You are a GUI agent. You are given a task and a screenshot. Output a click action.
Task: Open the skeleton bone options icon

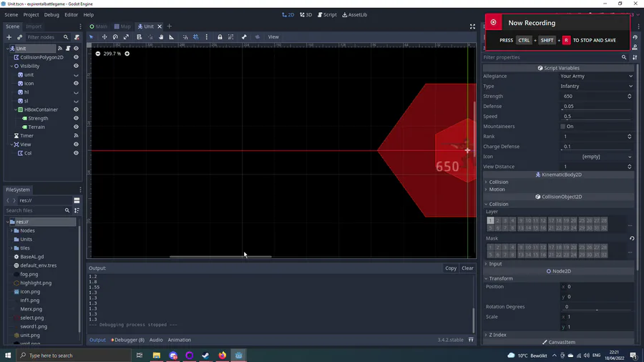(244, 37)
